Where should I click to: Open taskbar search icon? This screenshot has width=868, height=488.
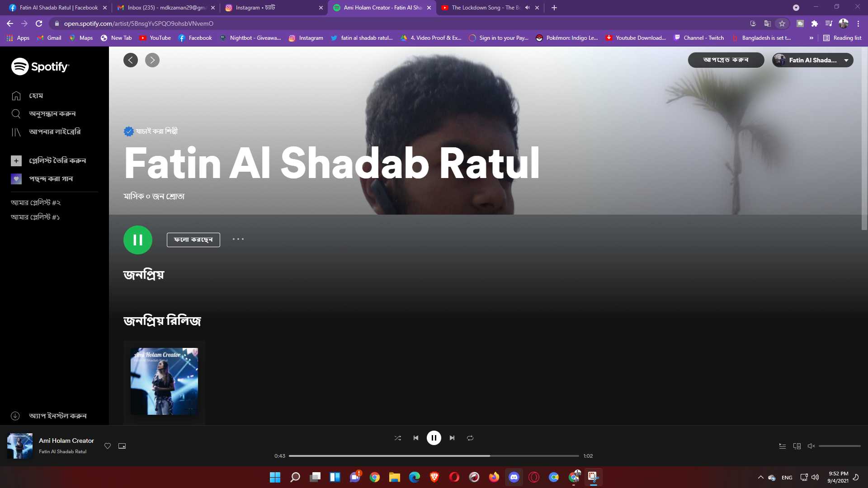[295, 477]
